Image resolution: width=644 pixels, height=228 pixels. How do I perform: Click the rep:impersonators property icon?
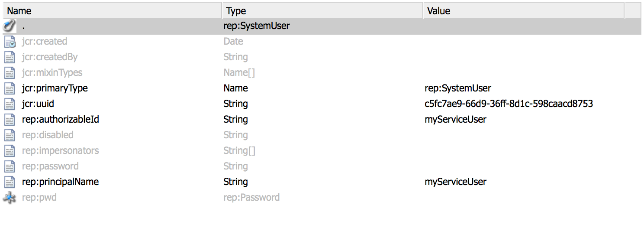pyautogui.click(x=9, y=151)
